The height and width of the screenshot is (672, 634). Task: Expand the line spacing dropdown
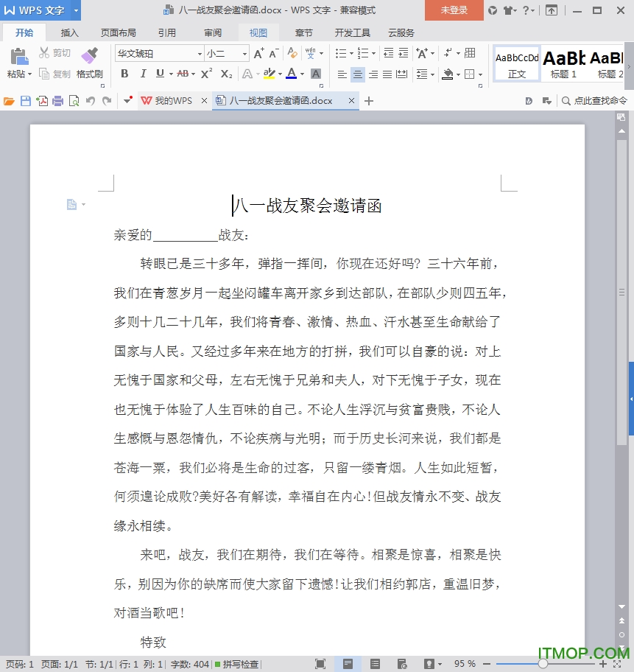pyautogui.click(x=433, y=74)
